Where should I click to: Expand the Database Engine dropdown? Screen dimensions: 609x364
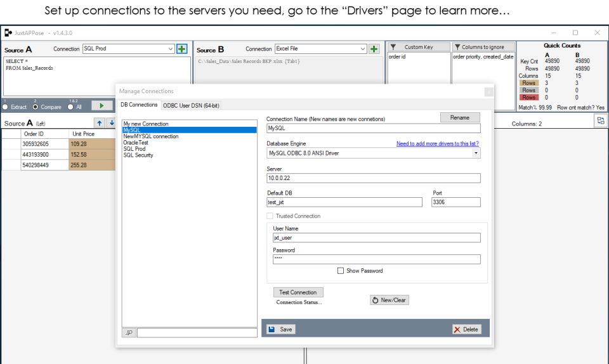(476, 153)
